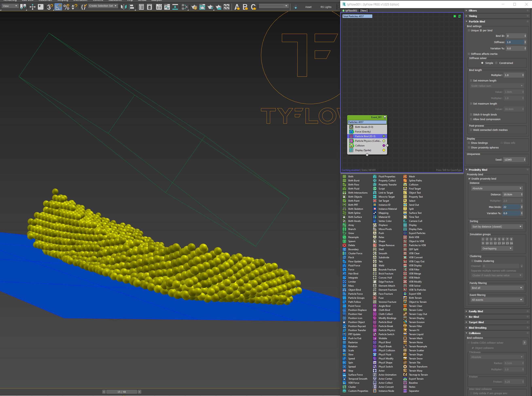This screenshot has width=532, height=396.
Task: Click the Max binds value field
Action: (511, 207)
